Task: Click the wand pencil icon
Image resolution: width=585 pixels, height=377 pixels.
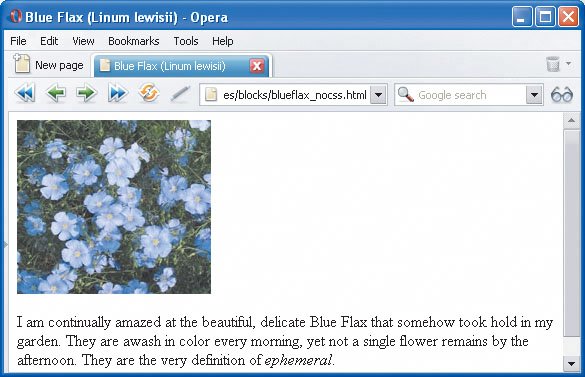Action: coord(180,94)
